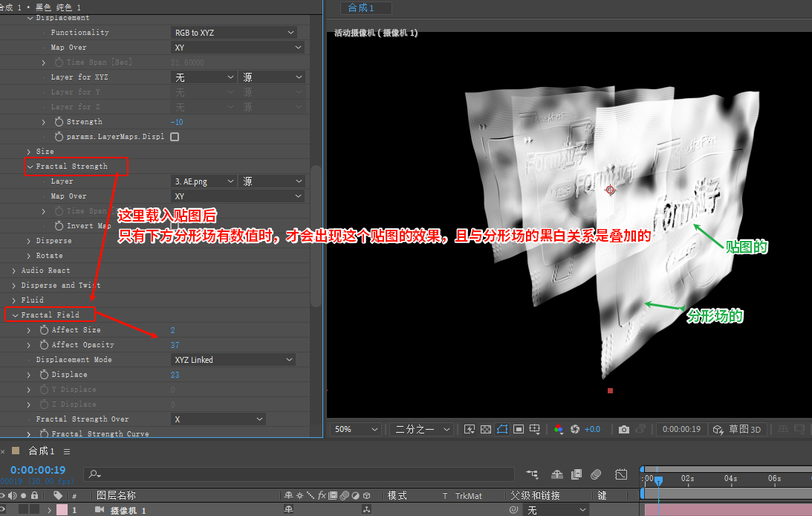Open 合成 1 timeline panel menu

[67, 452]
